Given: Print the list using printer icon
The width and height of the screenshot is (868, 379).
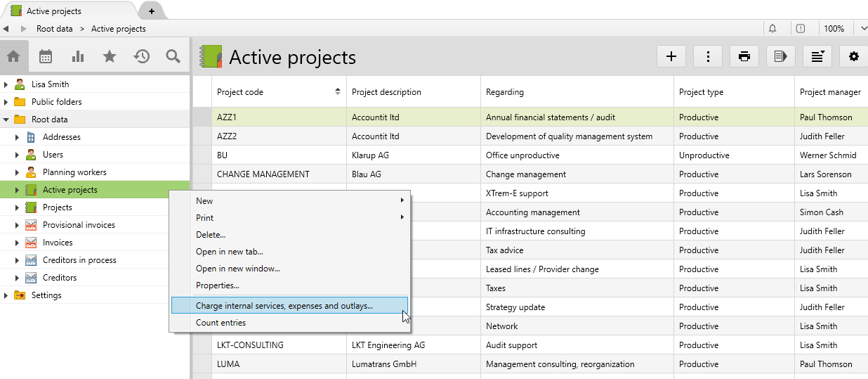Looking at the screenshot, I should [x=744, y=57].
